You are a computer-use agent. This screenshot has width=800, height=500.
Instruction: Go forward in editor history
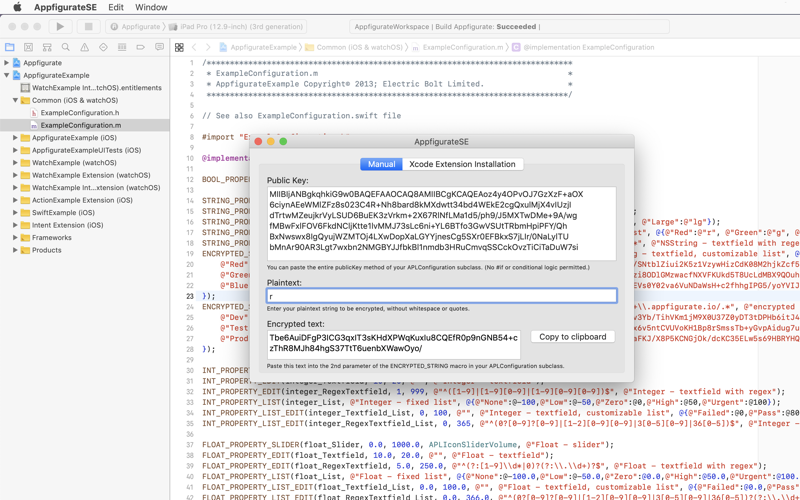pos(208,47)
